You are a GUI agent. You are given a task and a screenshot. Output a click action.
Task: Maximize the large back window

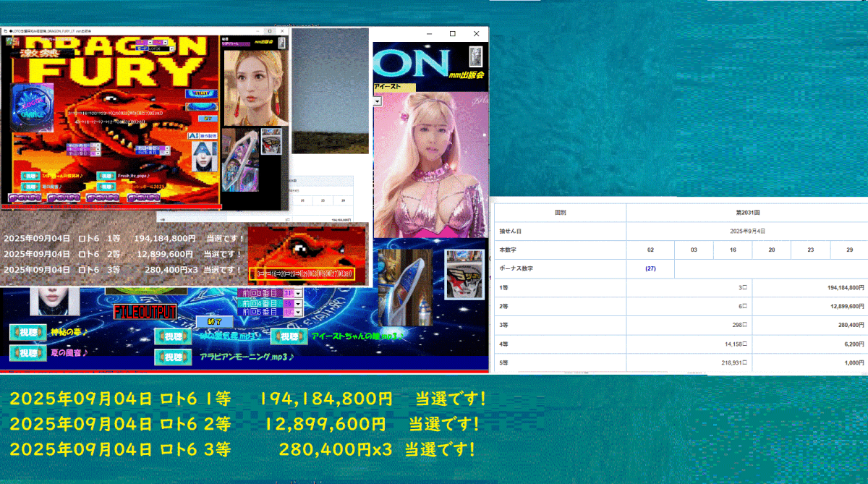453,34
